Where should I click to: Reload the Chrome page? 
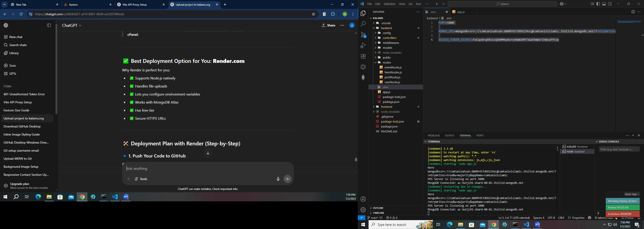pyautogui.click(x=21, y=14)
